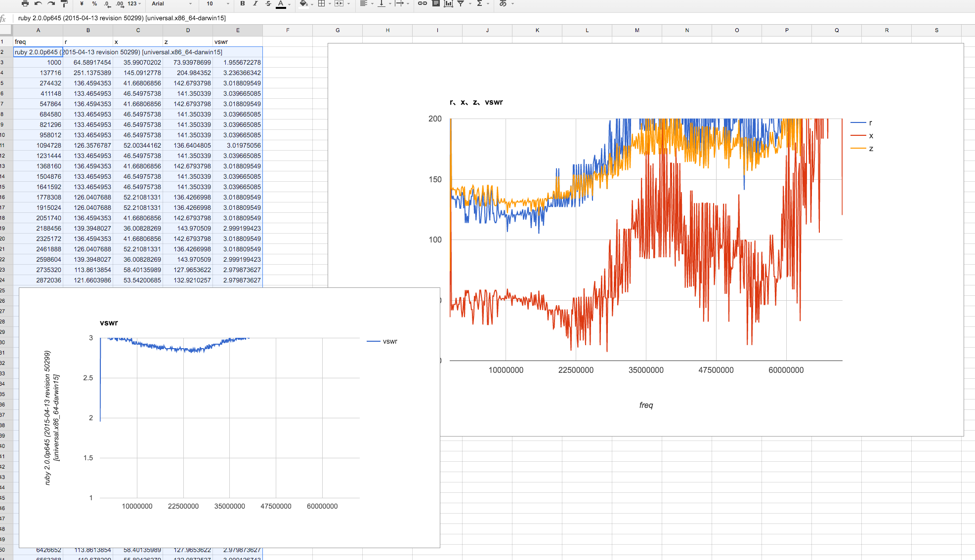
Task: Open the Arial font dropdown
Action: (x=171, y=3)
